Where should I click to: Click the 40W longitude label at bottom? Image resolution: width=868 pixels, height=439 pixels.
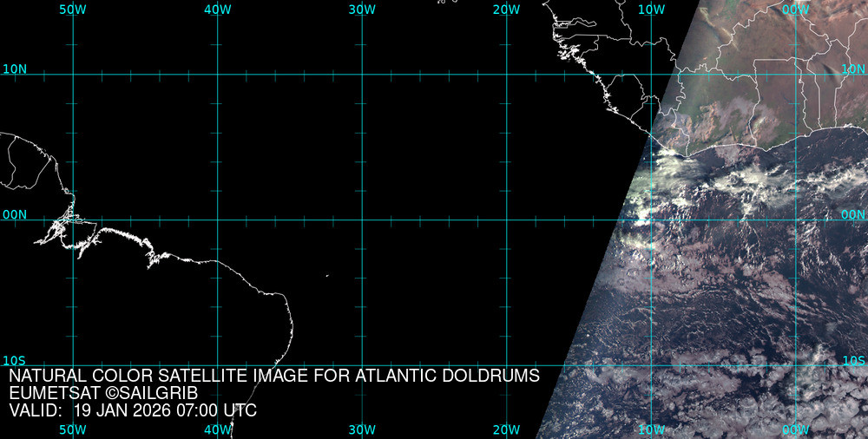click(217, 429)
